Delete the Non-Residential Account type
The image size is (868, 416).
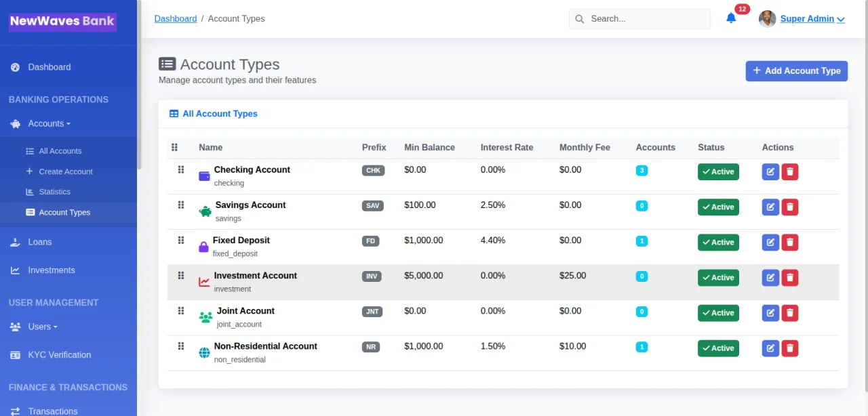pyautogui.click(x=789, y=348)
